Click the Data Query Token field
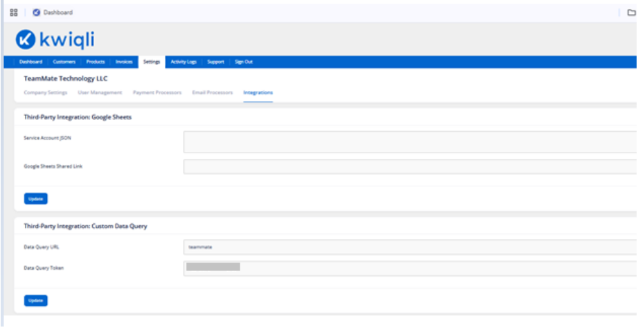This screenshot has width=644, height=330. [x=410, y=268]
